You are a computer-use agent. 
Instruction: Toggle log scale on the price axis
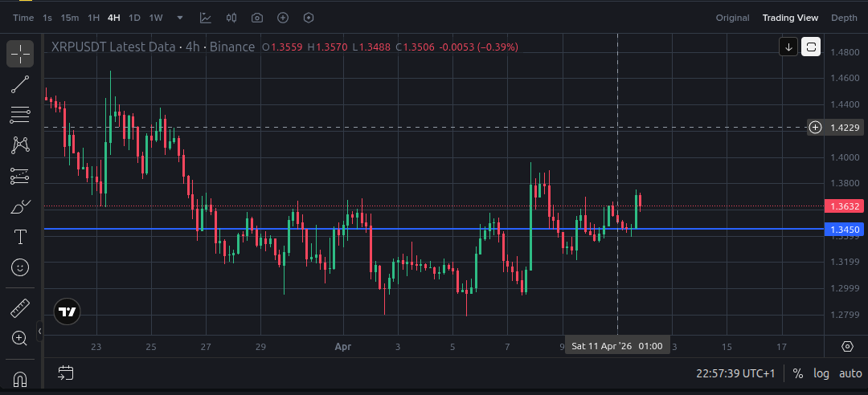pos(821,373)
